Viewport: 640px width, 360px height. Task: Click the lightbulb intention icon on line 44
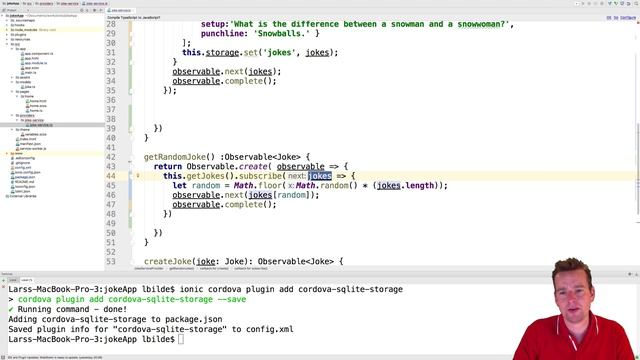138,176
